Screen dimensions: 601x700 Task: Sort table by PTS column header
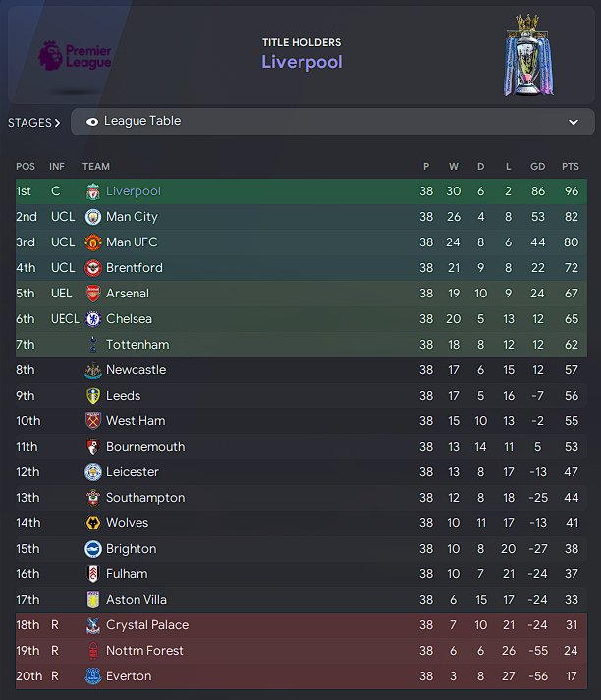pos(570,166)
